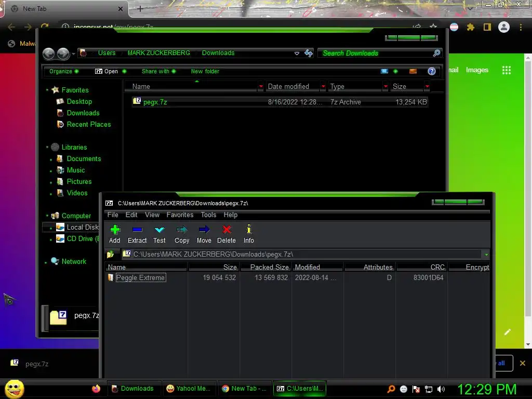Open the Tools menu in 7-Zip
Screen dimensions: 532x399
[208, 215]
